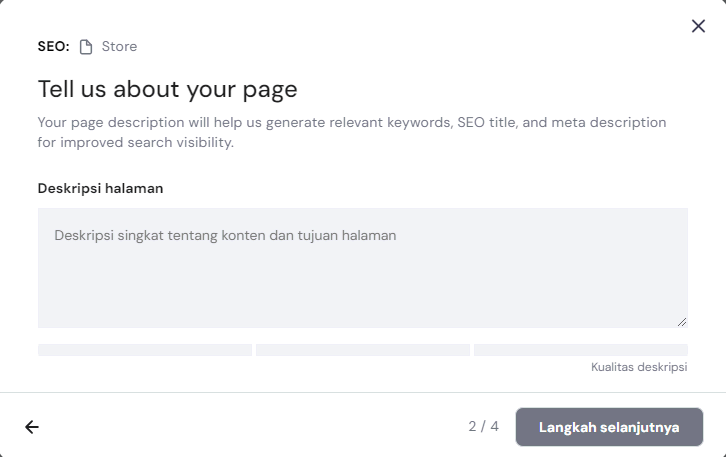Viewport: 726px width, 457px height.
Task: Click the first description quality bar segment
Action: click(x=145, y=350)
